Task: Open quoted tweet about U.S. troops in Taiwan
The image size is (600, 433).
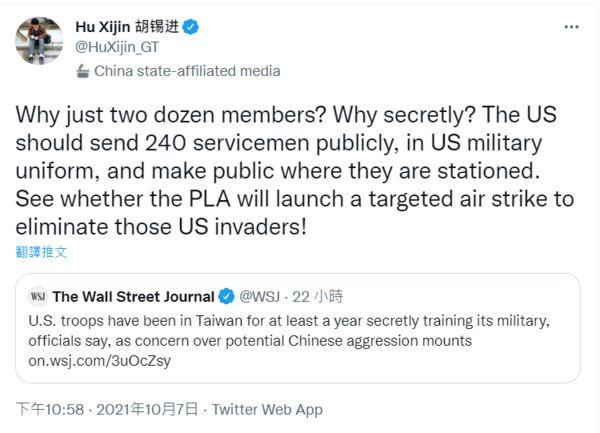Action: pyautogui.click(x=300, y=328)
